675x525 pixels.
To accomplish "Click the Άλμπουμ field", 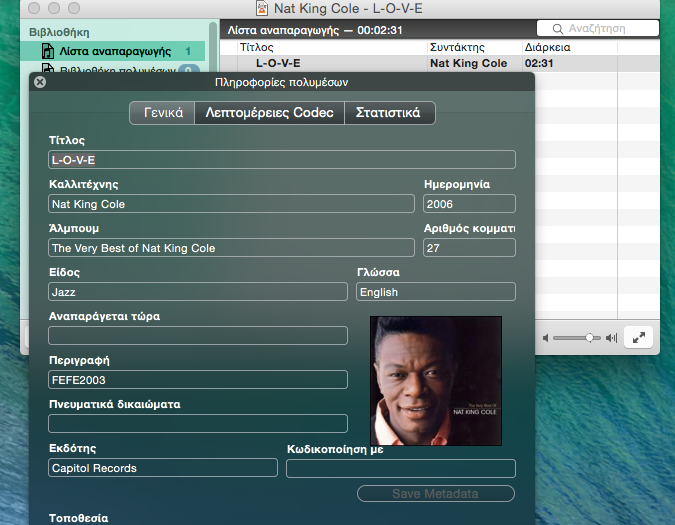I will pyautogui.click(x=232, y=248).
